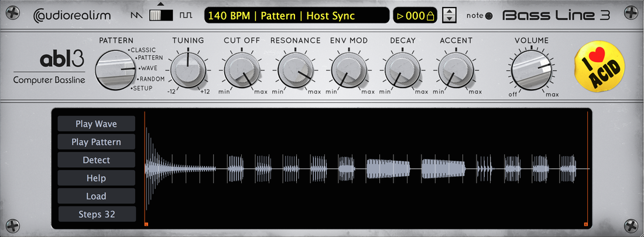Click the right orange loop marker
Screen dimensions: 644x237
point(586,224)
